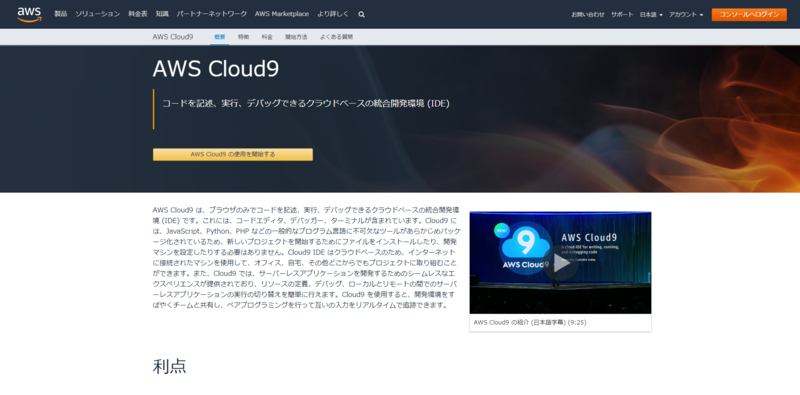
Task: Click the AWS Cloud9 page title heading
Action: pos(216,69)
